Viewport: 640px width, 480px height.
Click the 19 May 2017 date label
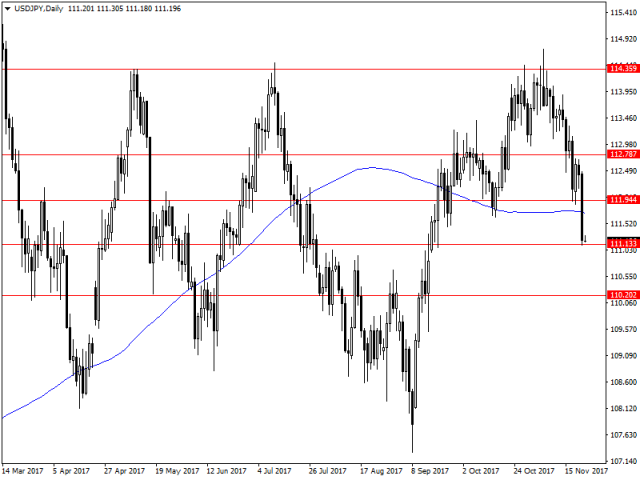click(177, 471)
